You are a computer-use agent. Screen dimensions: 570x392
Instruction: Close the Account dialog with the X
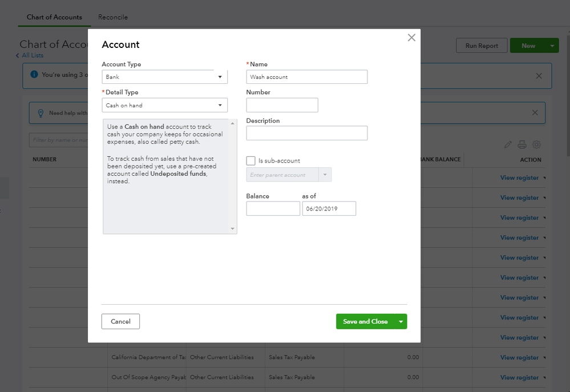(411, 38)
